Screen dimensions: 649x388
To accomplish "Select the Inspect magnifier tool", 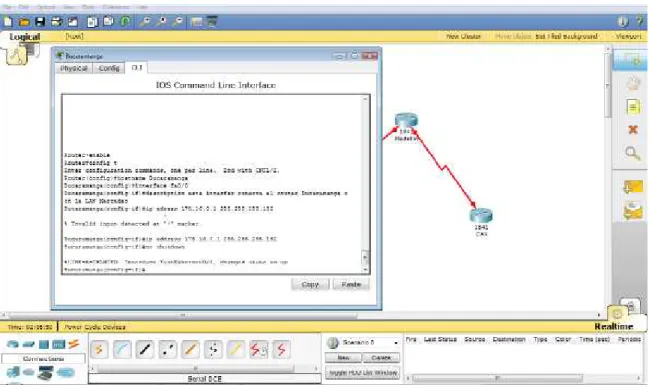I will coord(632,154).
